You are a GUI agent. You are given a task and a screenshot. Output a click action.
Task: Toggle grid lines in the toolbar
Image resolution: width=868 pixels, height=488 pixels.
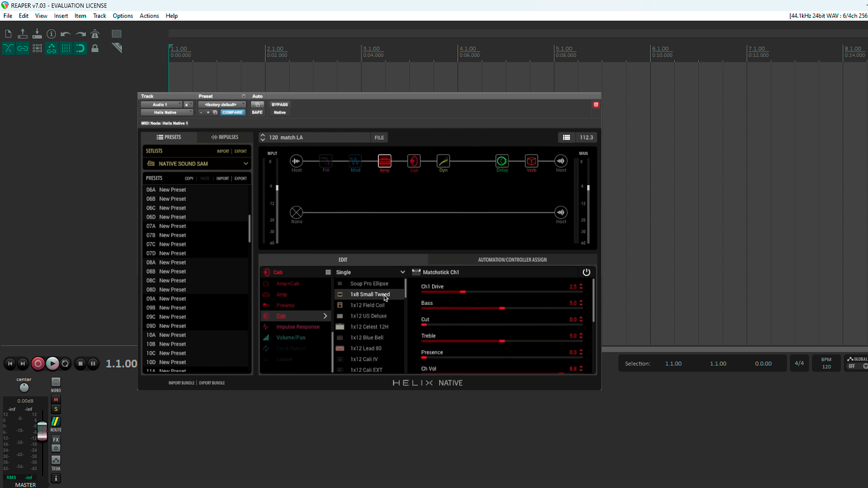coord(65,48)
